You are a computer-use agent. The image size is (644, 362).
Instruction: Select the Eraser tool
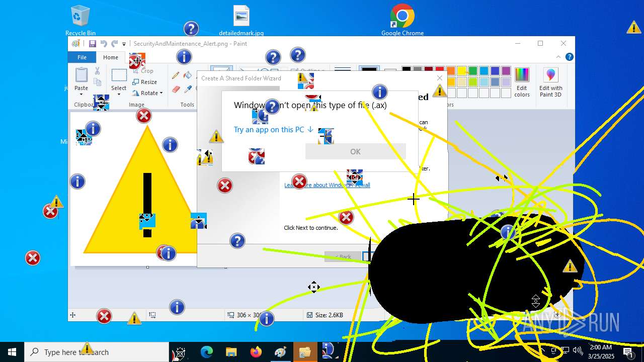coord(176,89)
